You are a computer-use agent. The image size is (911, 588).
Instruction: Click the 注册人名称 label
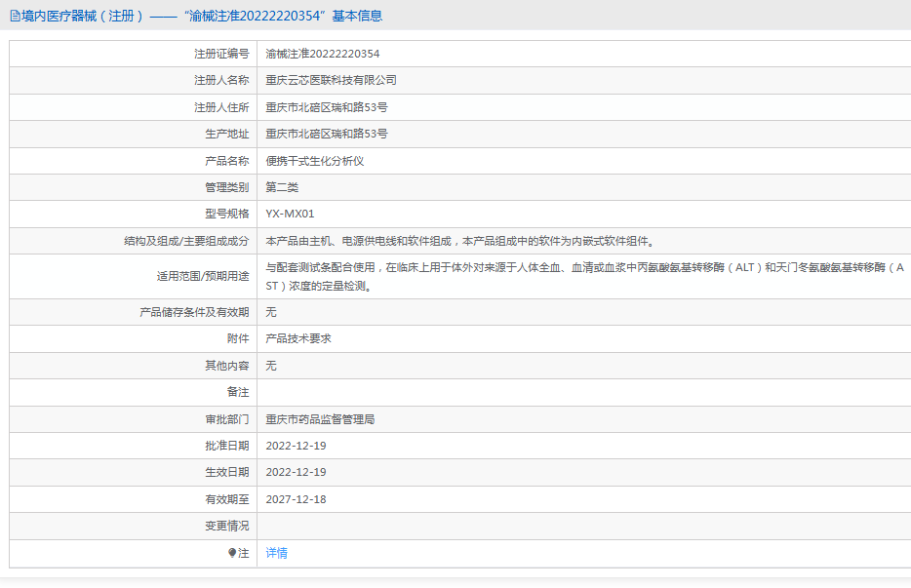tap(221, 80)
